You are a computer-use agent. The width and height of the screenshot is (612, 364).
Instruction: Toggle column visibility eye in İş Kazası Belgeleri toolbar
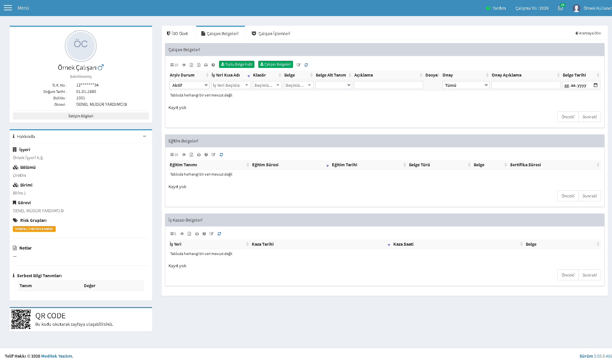[x=182, y=234]
